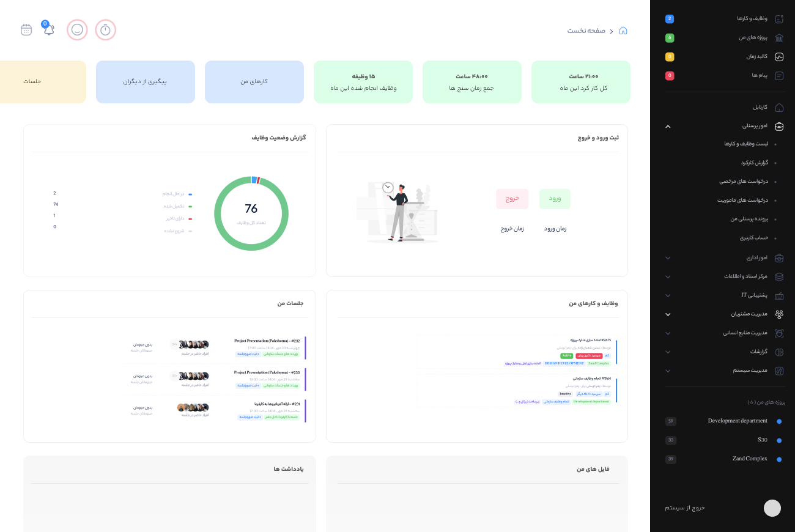This screenshot has height=532, width=795.
Task: Click the کالبد زمان sidebar icon
Action: (778, 57)
